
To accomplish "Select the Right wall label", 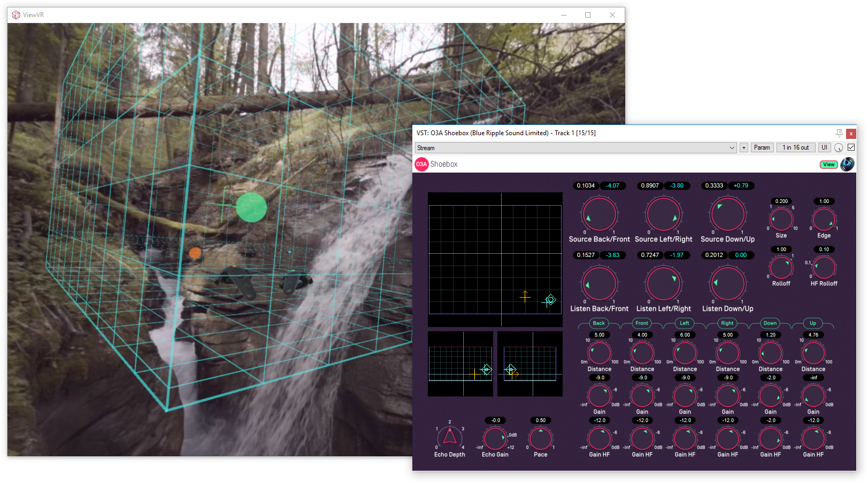I will 727,323.
